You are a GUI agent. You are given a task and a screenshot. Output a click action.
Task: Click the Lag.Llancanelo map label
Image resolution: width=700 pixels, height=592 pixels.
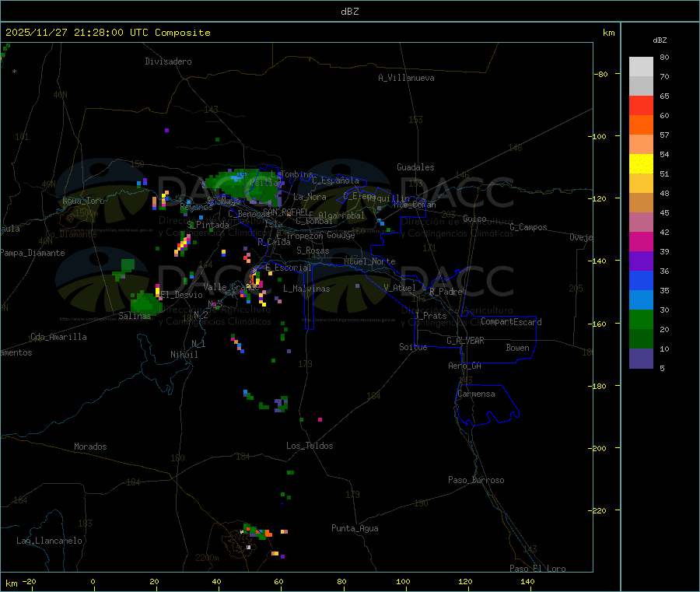pos(50,541)
